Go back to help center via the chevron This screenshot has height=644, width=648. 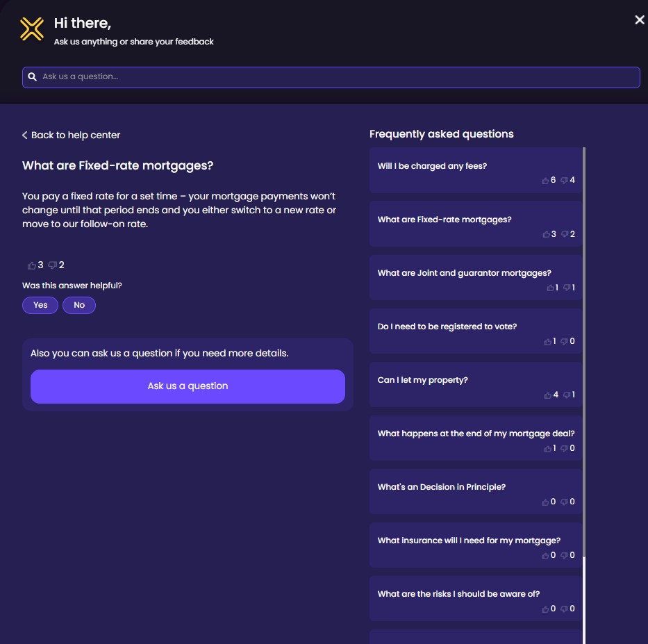coord(25,135)
